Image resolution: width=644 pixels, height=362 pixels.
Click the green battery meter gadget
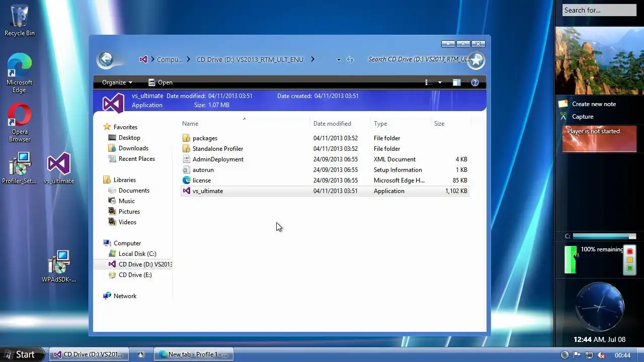(571, 259)
